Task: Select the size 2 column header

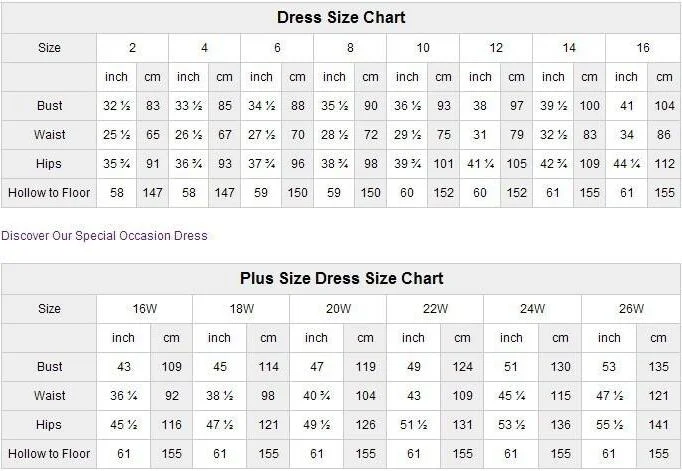Action: [x=132, y=48]
